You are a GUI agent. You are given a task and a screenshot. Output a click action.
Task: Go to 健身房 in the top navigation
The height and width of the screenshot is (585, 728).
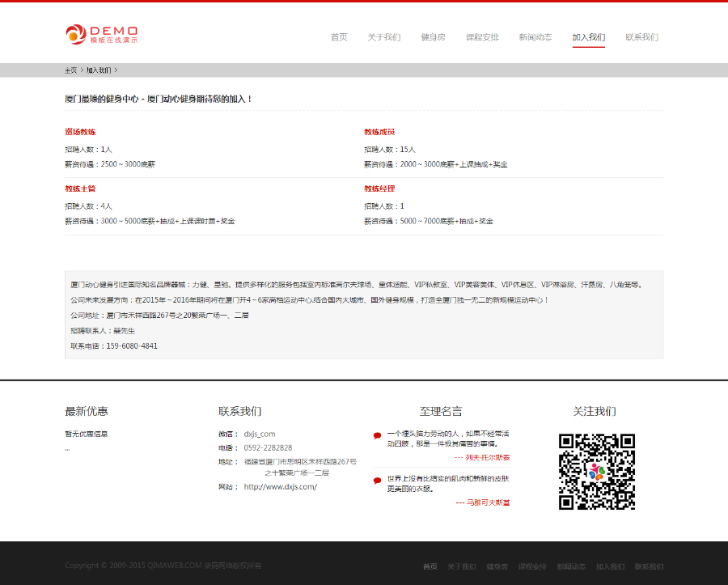click(x=434, y=37)
